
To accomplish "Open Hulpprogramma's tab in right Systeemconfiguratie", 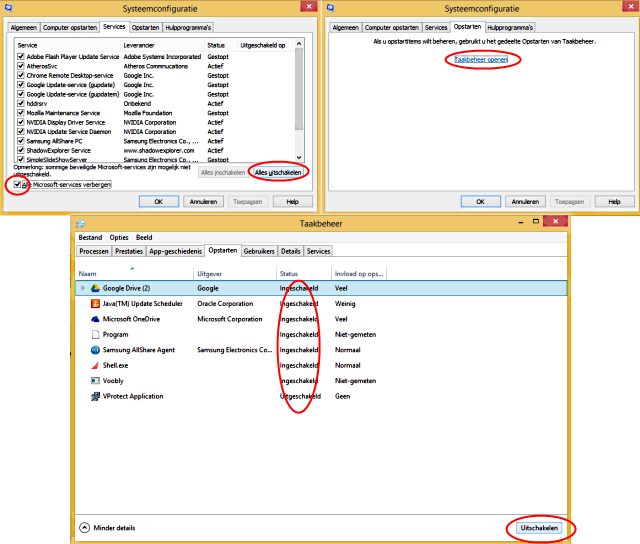I will point(510,28).
